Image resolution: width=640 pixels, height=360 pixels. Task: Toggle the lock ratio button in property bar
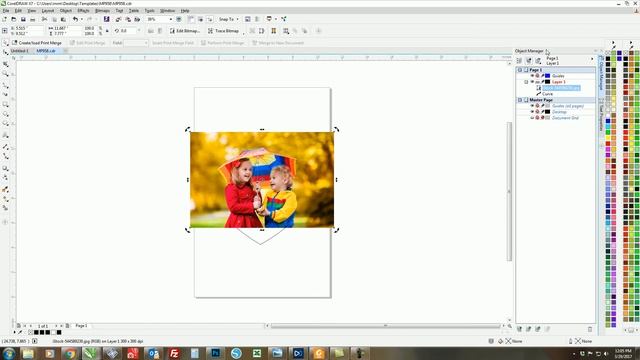pos(107,31)
